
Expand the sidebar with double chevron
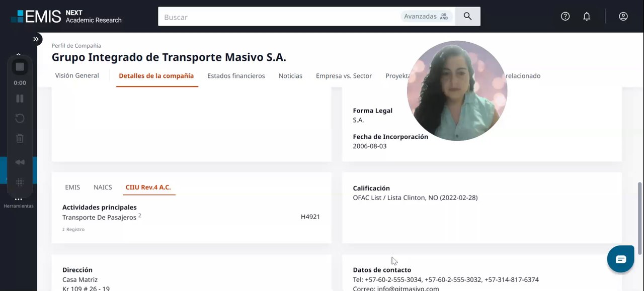click(36, 39)
